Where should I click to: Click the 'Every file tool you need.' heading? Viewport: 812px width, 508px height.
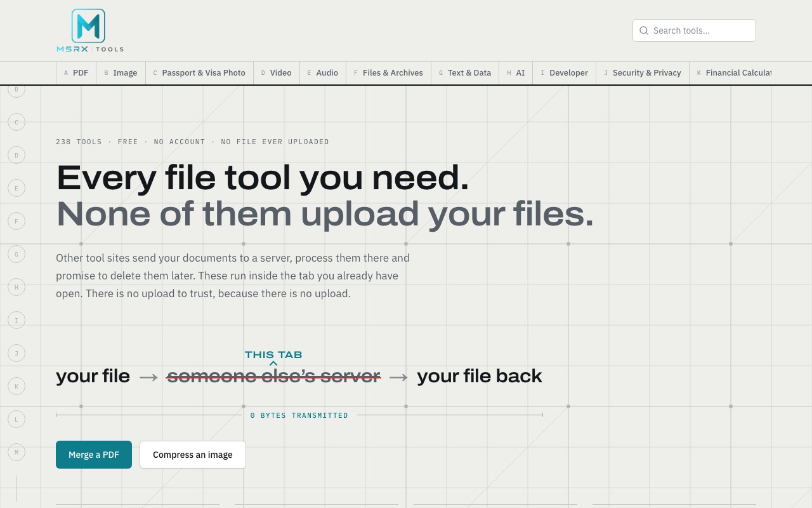[263, 178]
